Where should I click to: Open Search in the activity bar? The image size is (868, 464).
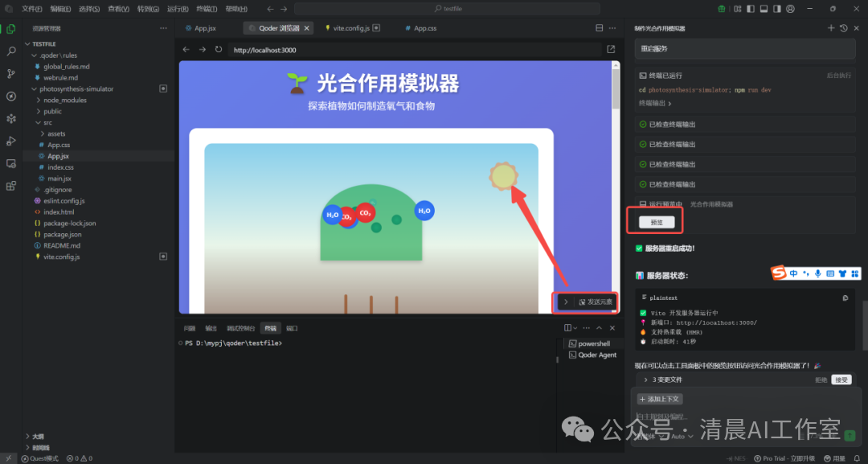10,51
